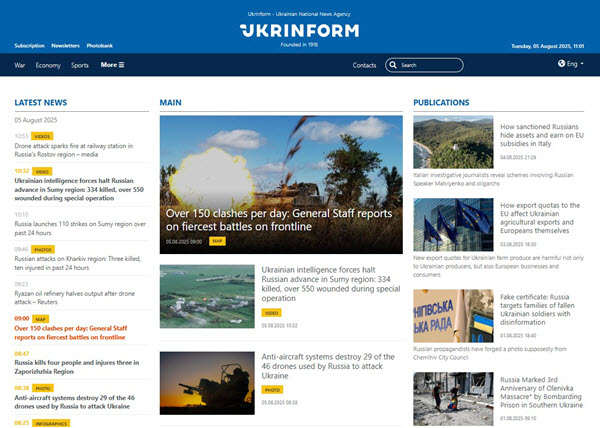Open Ryazan oil refinery story
The width and height of the screenshot is (600, 428).
coord(74,298)
